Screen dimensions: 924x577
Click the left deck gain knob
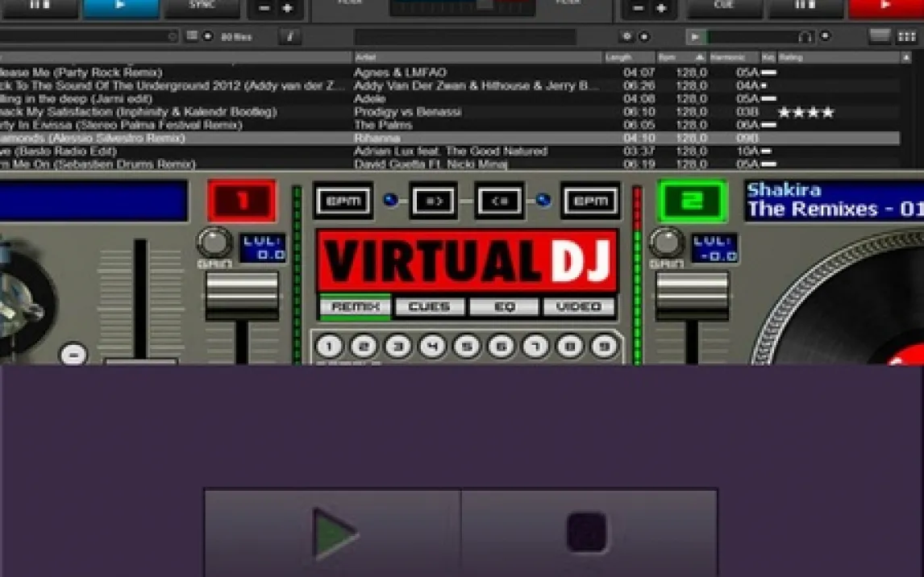214,242
